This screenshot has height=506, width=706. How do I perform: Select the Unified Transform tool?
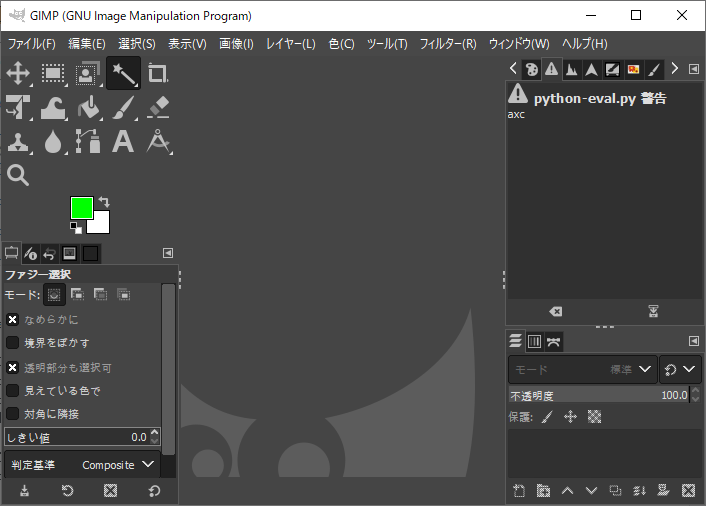click(x=18, y=107)
